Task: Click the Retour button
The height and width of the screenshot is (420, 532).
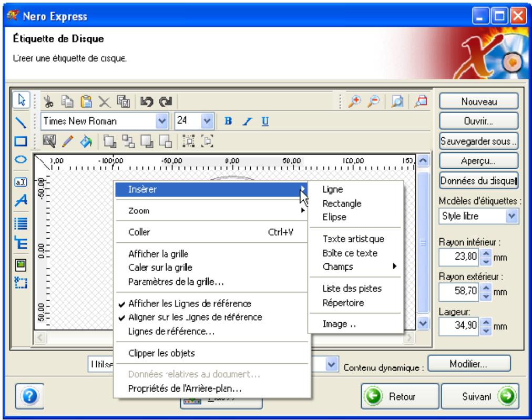Action: coord(400,396)
